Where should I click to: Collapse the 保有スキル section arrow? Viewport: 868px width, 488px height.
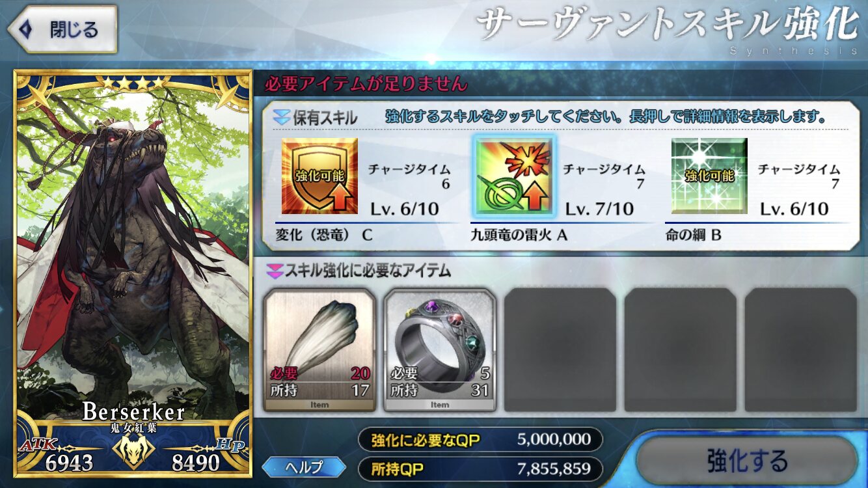tap(281, 118)
